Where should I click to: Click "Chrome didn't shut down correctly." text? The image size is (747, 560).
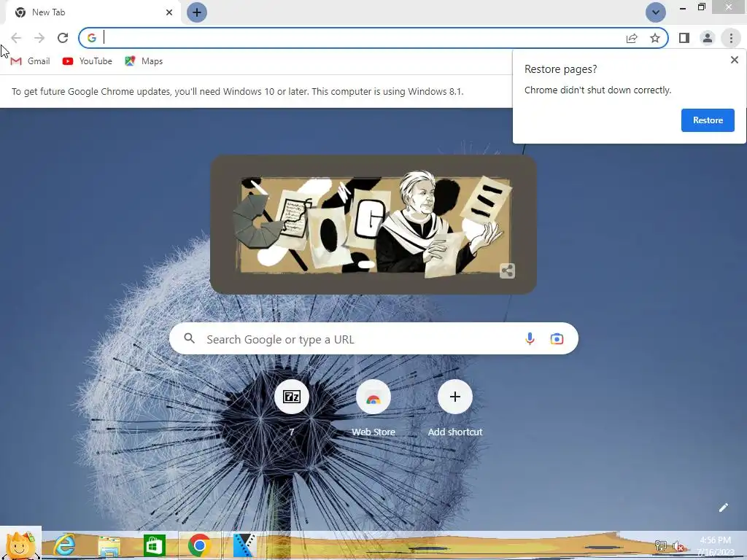[597, 90]
